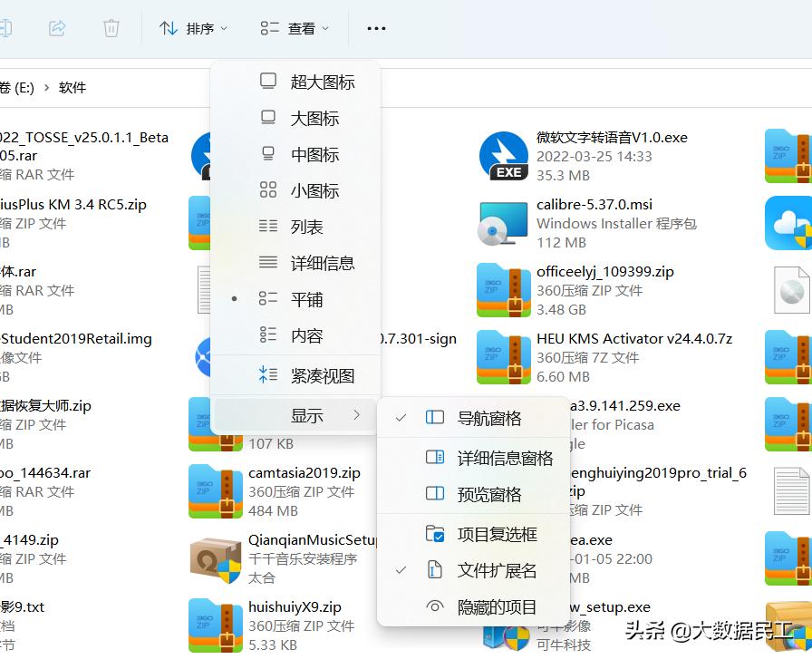Click the 预览窗格 pane icon

point(434,493)
